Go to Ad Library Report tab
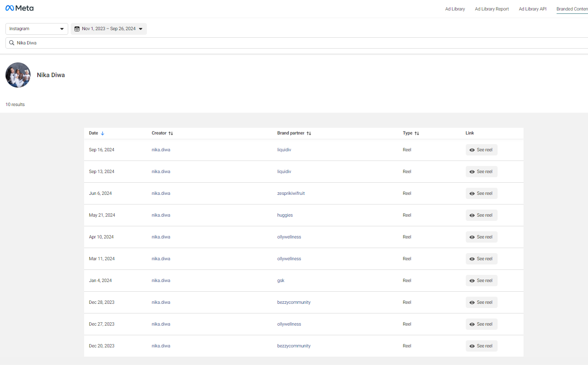This screenshot has height=365, width=588. (492, 9)
